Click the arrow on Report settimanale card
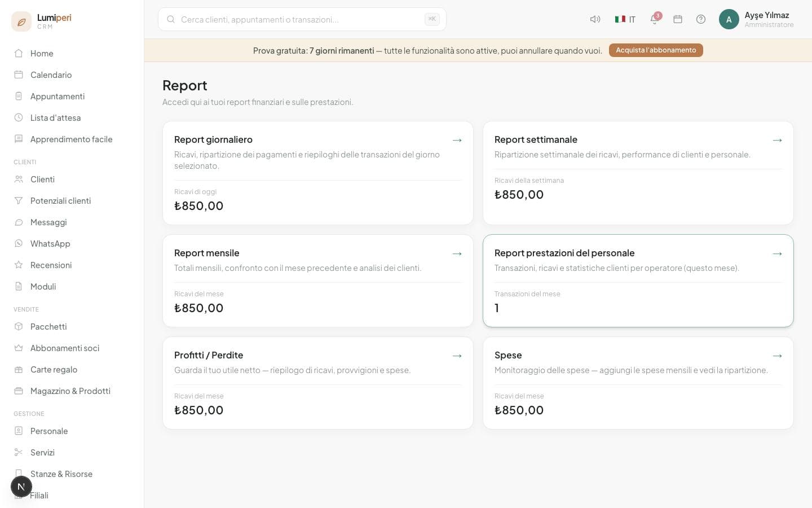 coord(778,140)
